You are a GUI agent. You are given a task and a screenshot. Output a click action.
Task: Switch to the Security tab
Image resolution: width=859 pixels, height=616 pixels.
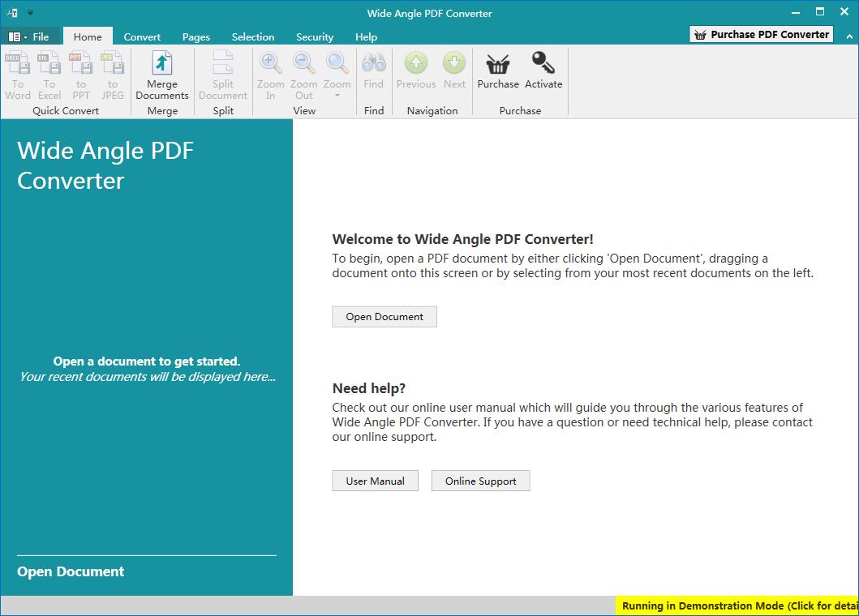pyautogui.click(x=315, y=36)
